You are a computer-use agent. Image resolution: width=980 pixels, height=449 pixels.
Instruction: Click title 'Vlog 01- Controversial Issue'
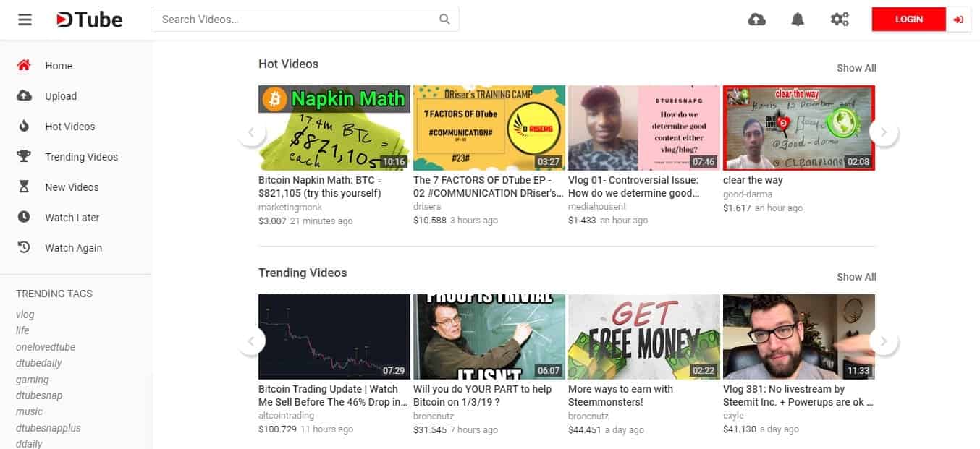[x=634, y=187]
